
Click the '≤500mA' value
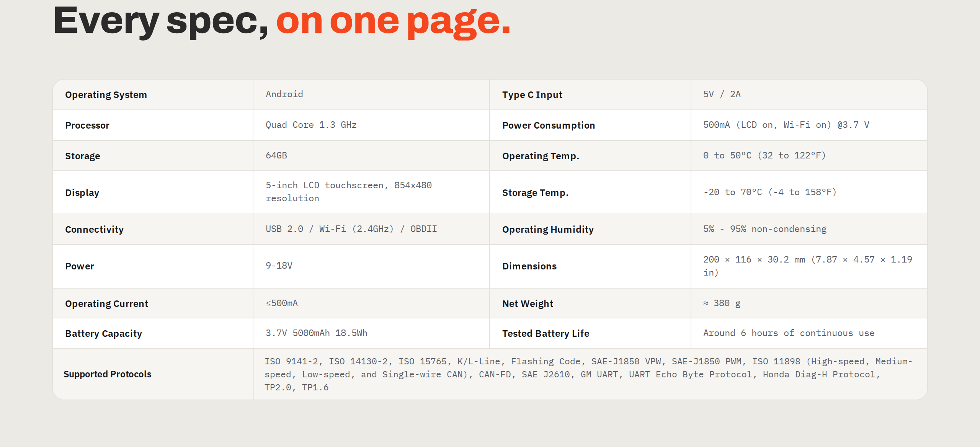[282, 303]
